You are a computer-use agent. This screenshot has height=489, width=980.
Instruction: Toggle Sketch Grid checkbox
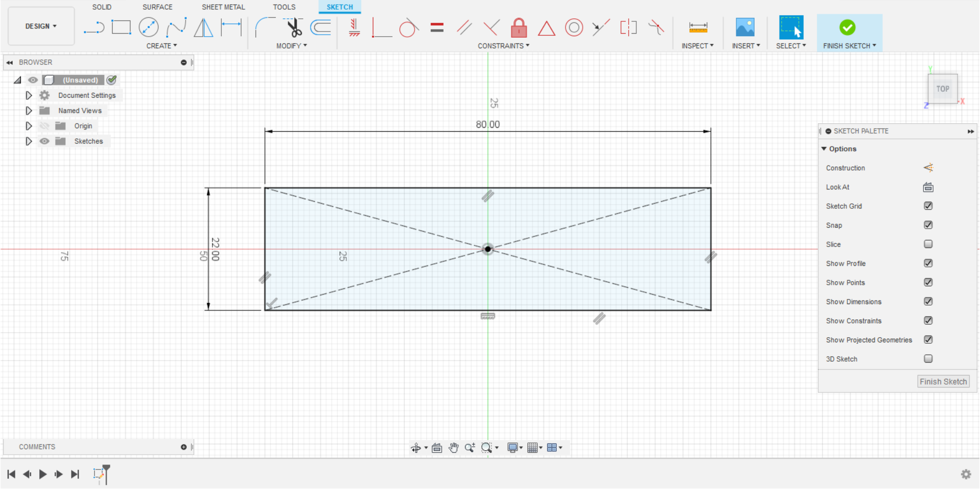point(928,206)
